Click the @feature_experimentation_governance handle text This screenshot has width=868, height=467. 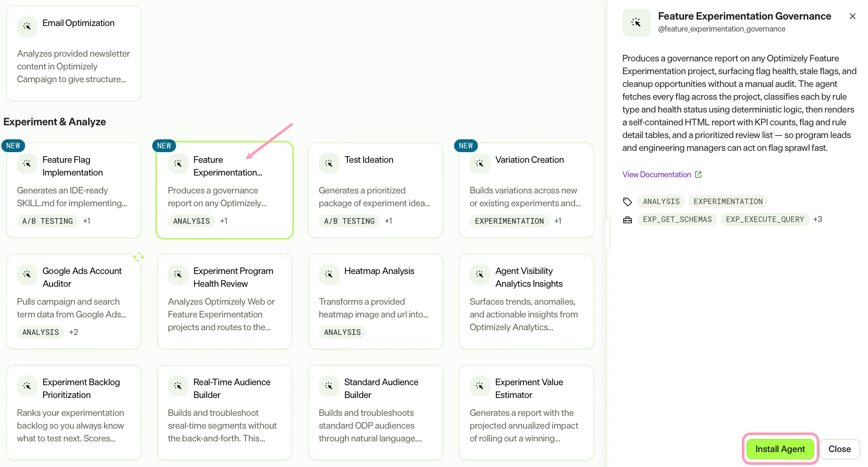(721, 29)
